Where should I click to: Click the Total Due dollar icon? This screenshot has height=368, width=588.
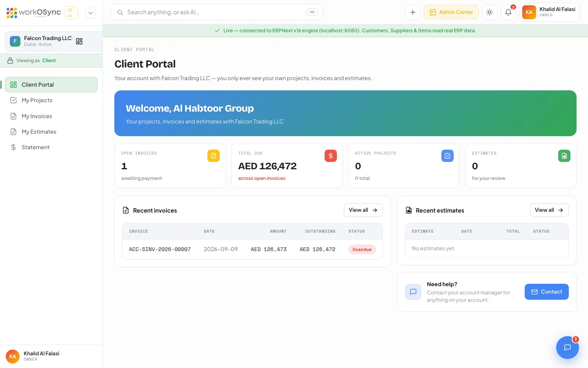coord(331,156)
